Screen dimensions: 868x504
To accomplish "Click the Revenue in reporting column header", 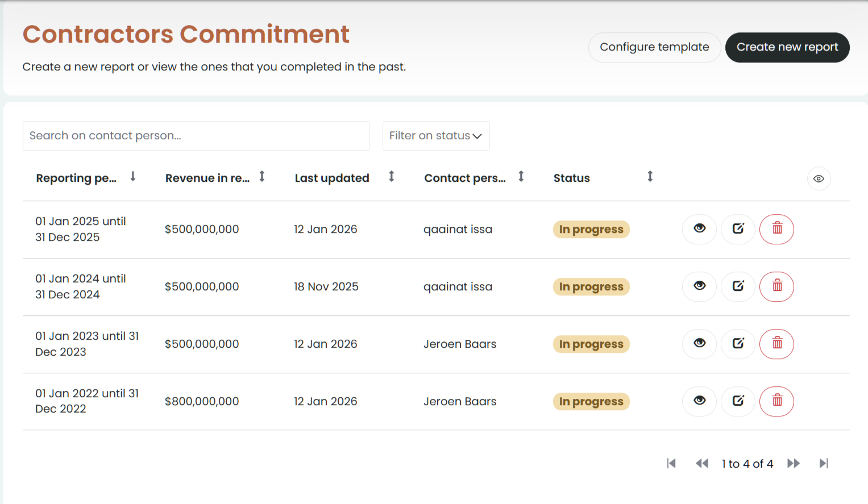I will 207,178.
